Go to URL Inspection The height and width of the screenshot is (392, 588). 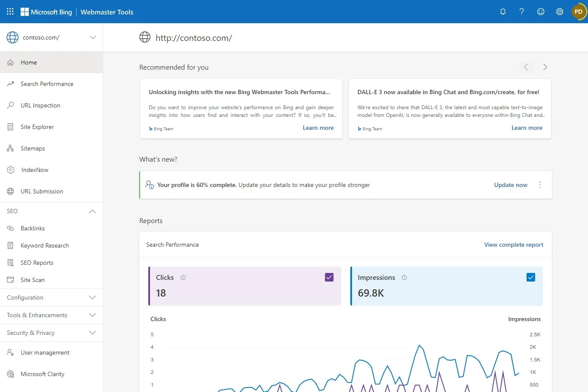click(x=52, y=105)
